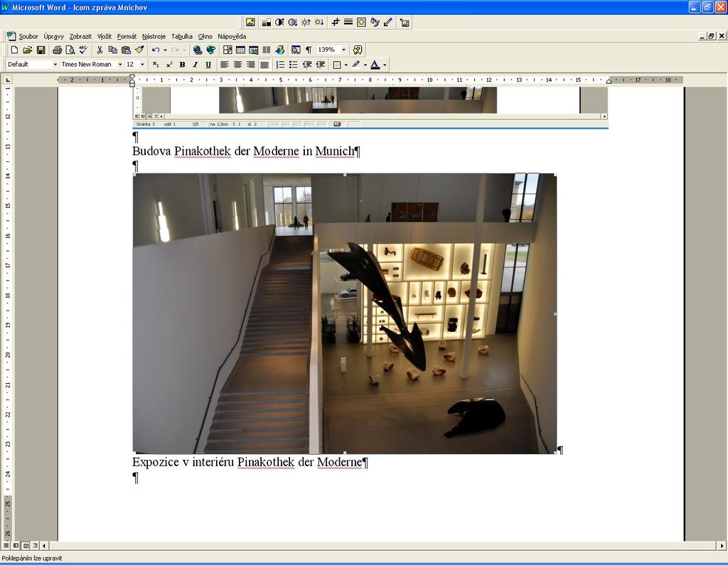Open the Úpravy menu

[54, 36]
